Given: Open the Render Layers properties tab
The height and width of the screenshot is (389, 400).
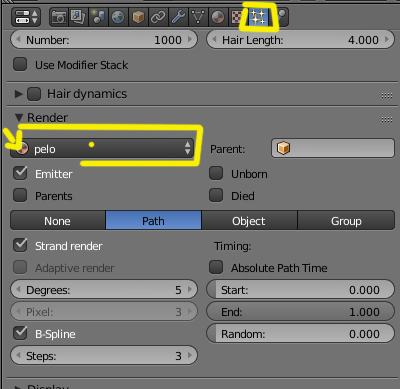Looking at the screenshot, I should tap(78, 17).
